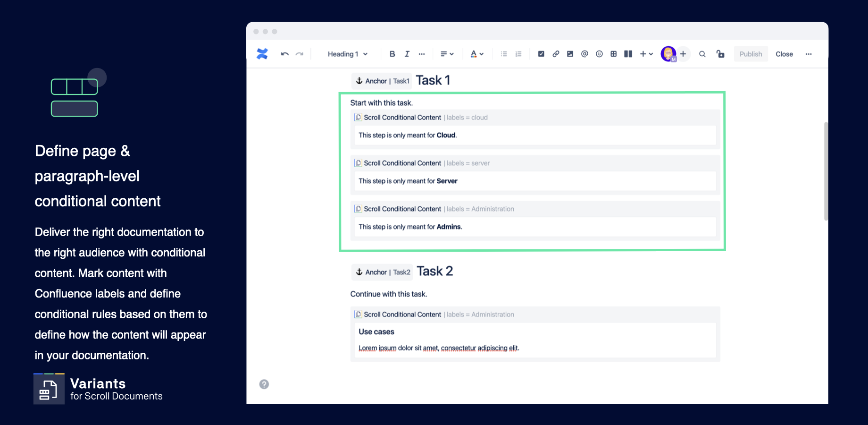Click 'This step is only meant for Admins.'

pos(410,227)
